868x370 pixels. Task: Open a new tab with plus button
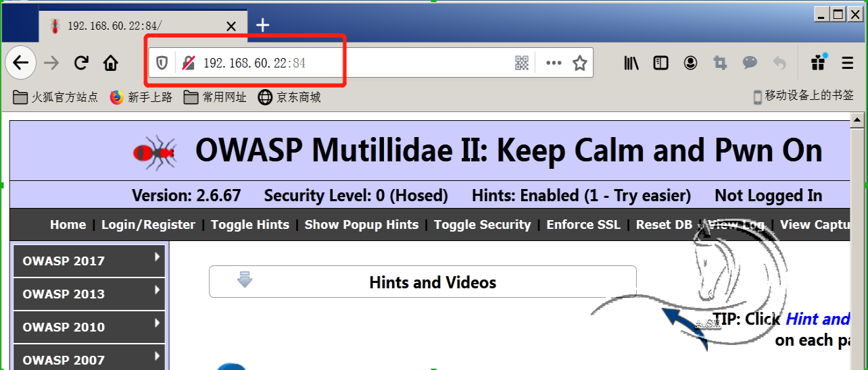(x=263, y=26)
